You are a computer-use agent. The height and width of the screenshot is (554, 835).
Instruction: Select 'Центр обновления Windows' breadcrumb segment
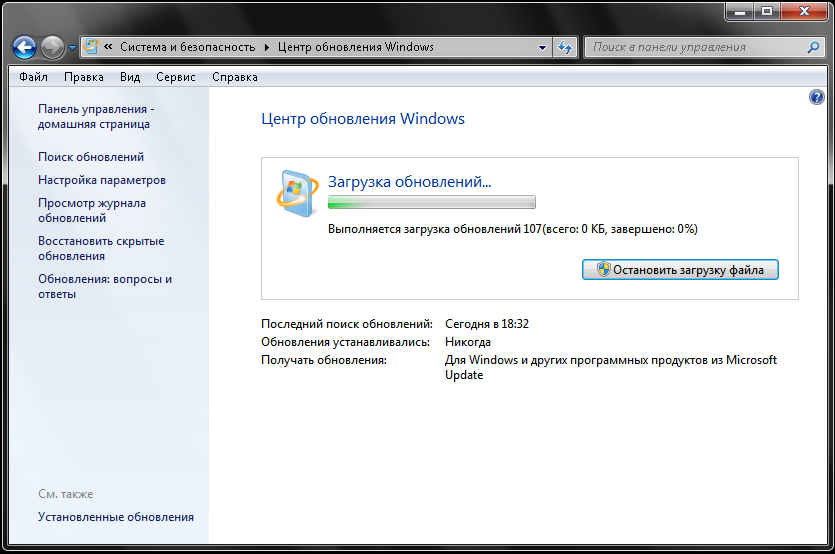pyautogui.click(x=356, y=47)
